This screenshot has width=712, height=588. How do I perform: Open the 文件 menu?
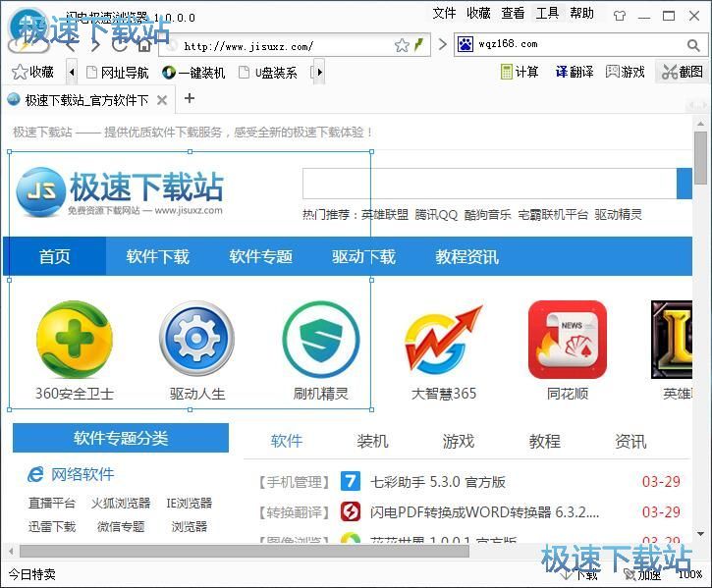pyautogui.click(x=444, y=13)
